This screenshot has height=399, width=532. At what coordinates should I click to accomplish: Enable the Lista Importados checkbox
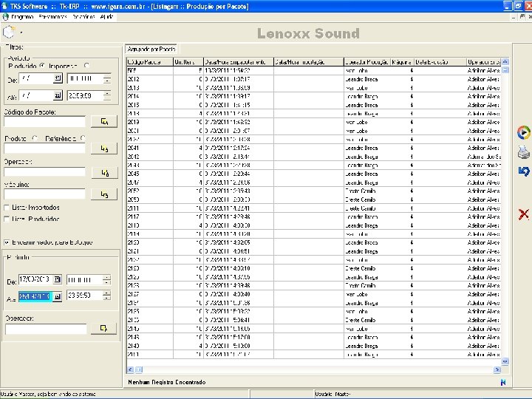click(7, 208)
